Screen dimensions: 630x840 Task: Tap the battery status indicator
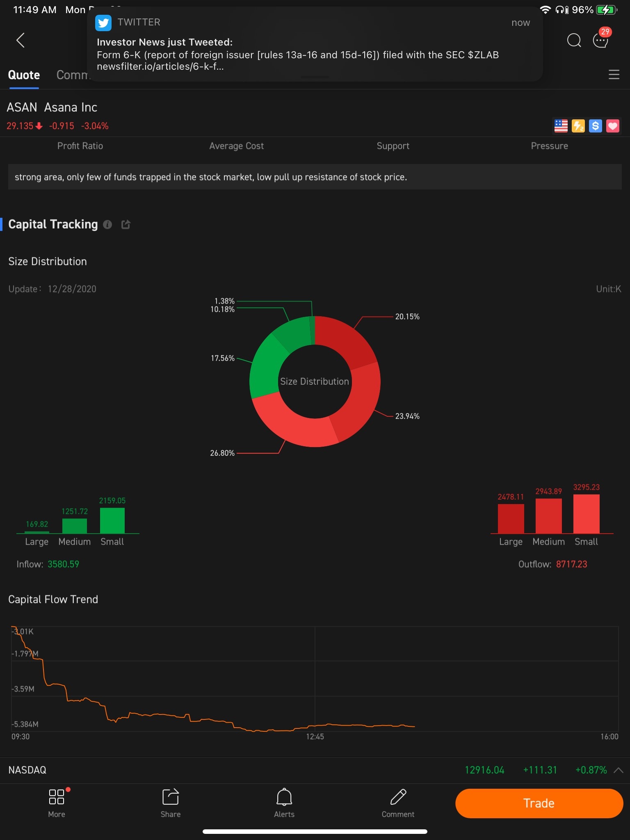coord(607,10)
